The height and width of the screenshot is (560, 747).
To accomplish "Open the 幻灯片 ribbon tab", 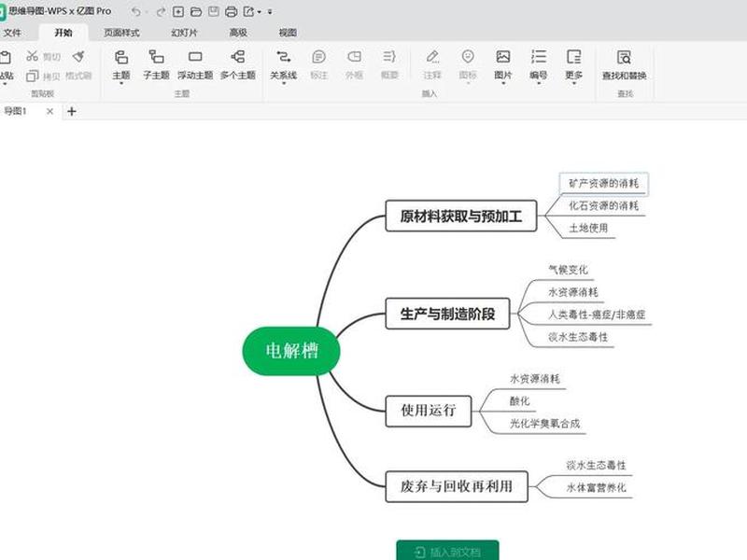I will click(184, 33).
